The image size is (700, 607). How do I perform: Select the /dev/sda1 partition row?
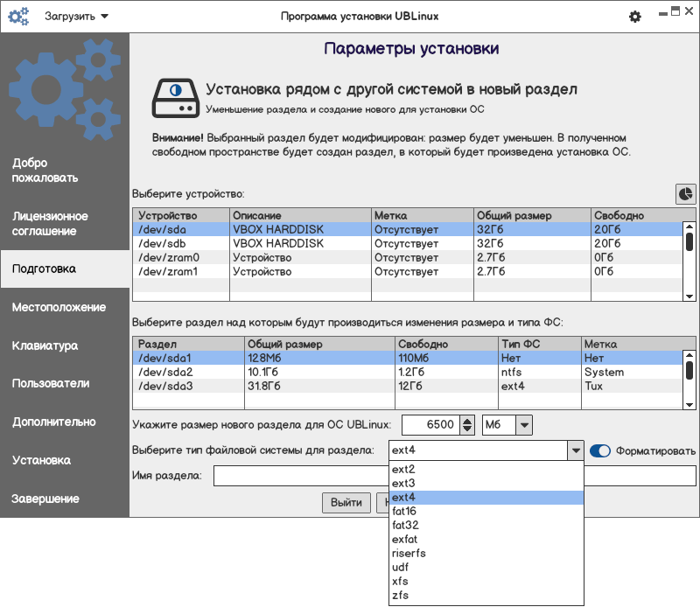pos(408,358)
